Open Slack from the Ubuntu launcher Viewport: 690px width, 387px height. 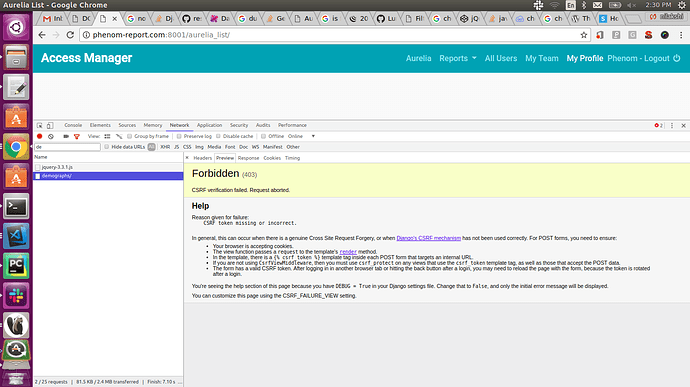tap(16, 295)
